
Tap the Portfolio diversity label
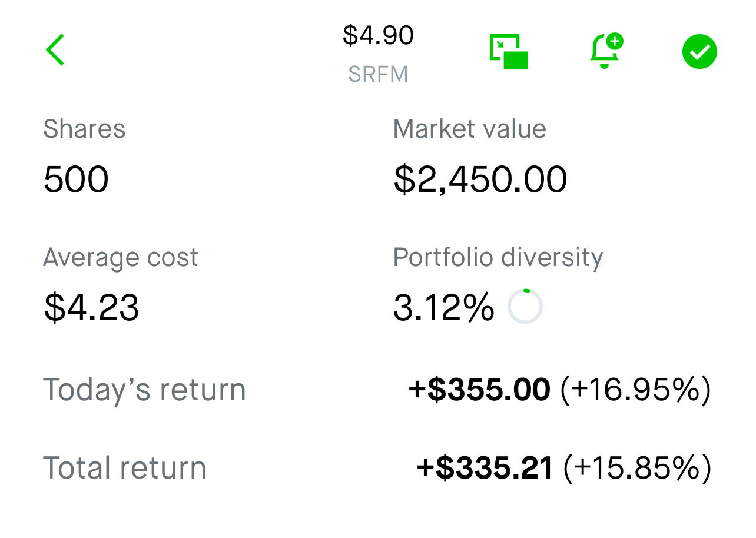pos(498,257)
